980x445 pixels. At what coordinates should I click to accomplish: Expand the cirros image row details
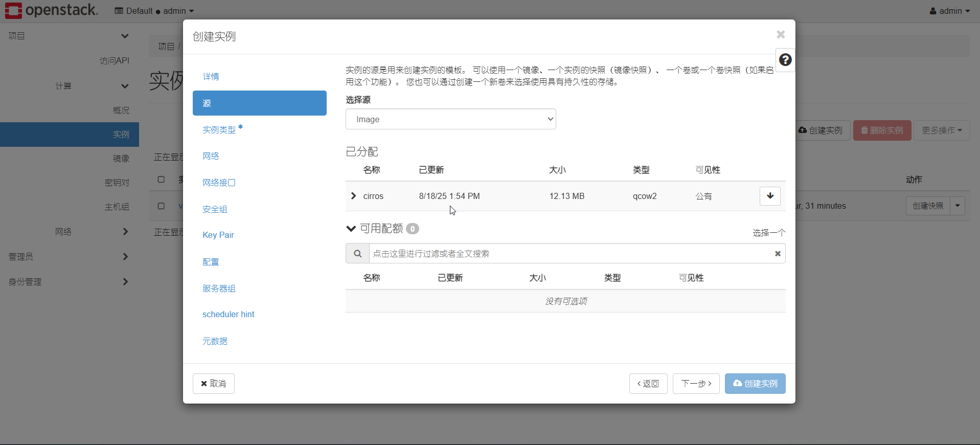pos(353,196)
